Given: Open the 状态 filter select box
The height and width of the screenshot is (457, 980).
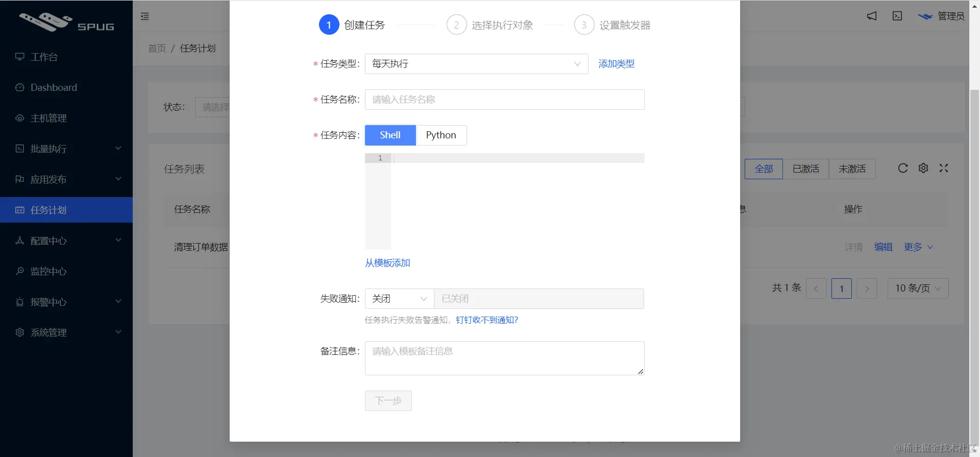Looking at the screenshot, I should (x=212, y=107).
